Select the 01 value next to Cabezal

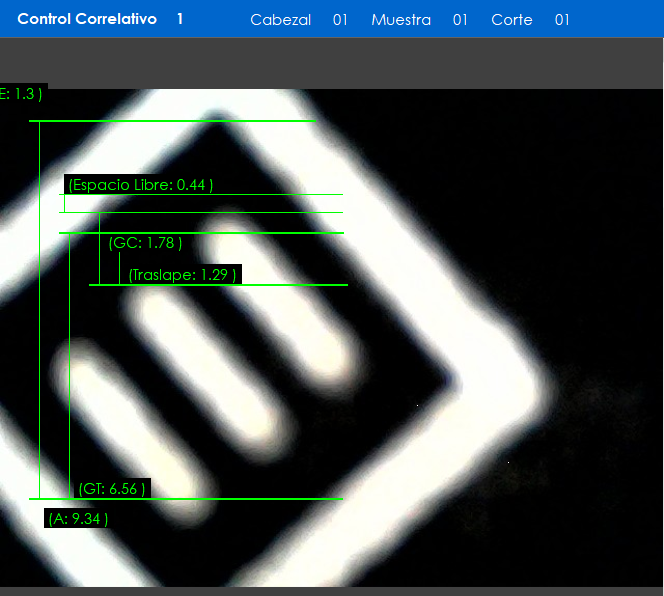(x=340, y=20)
